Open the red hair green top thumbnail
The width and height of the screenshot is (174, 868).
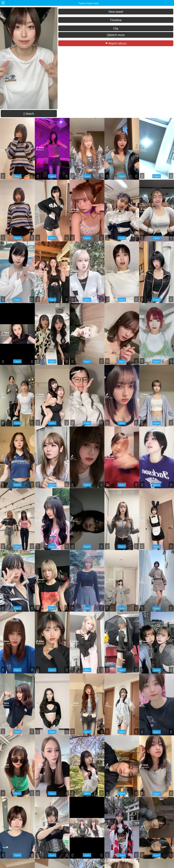[156, 334]
